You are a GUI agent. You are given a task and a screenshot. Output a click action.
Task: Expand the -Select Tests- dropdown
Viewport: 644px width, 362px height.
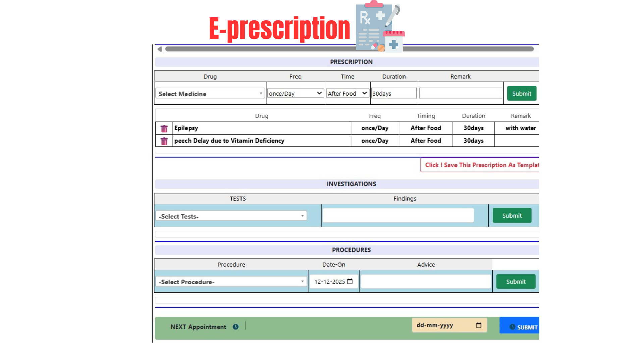click(231, 216)
